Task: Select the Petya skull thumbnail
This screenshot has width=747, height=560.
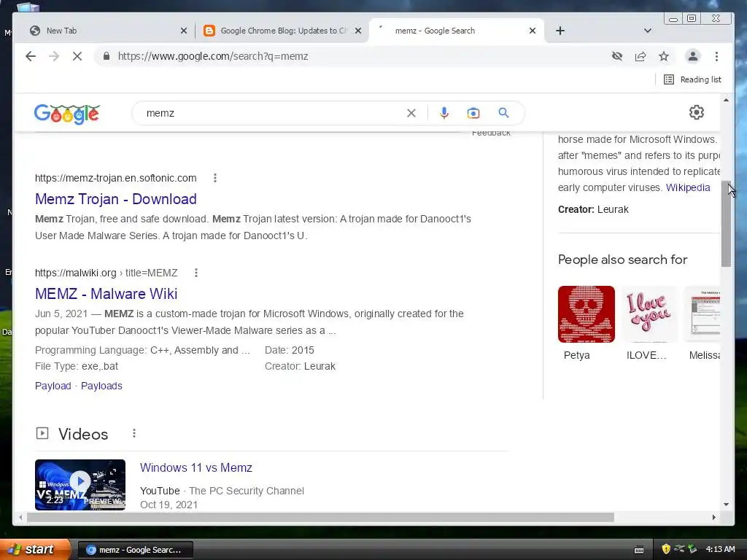Action: [586, 314]
